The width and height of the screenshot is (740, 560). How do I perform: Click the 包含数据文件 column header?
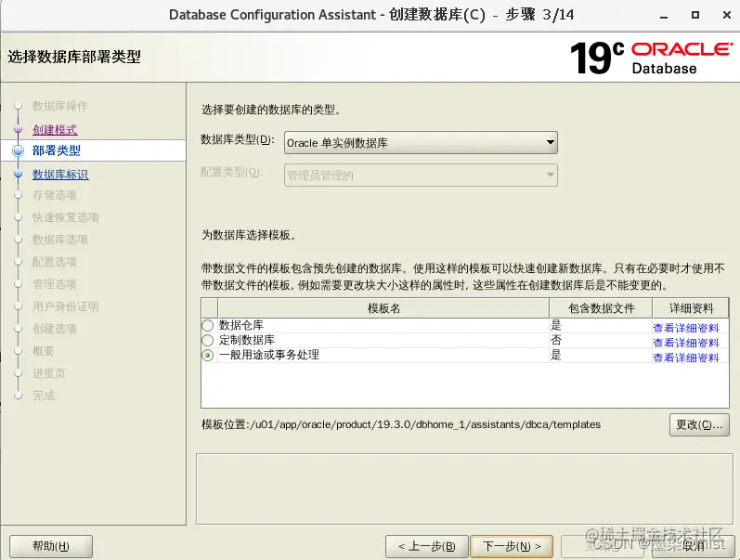pos(602,308)
